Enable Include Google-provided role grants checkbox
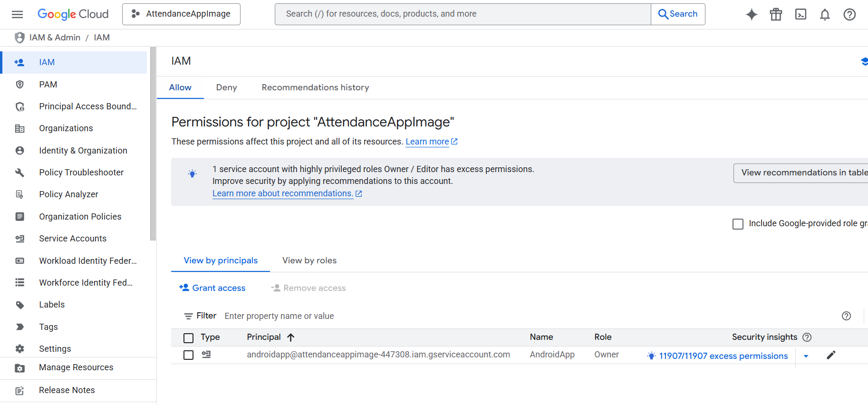Image resolution: width=868 pixels, height=404 pixels. (x=738, y=224)
